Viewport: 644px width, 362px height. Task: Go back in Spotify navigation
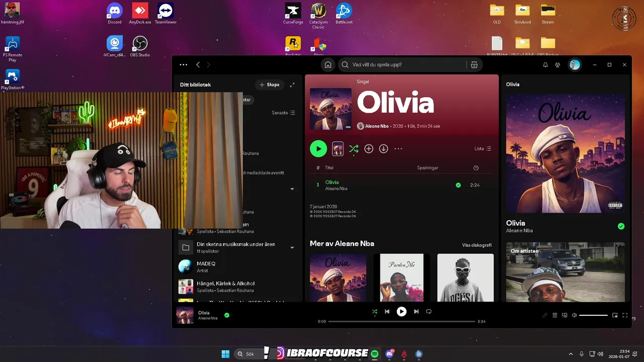[x=198, y=65]
